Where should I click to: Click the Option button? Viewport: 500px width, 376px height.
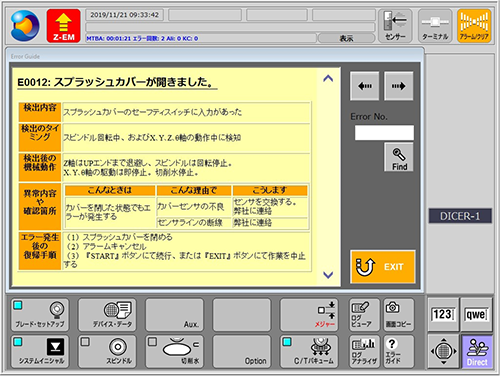pos(242,352)
